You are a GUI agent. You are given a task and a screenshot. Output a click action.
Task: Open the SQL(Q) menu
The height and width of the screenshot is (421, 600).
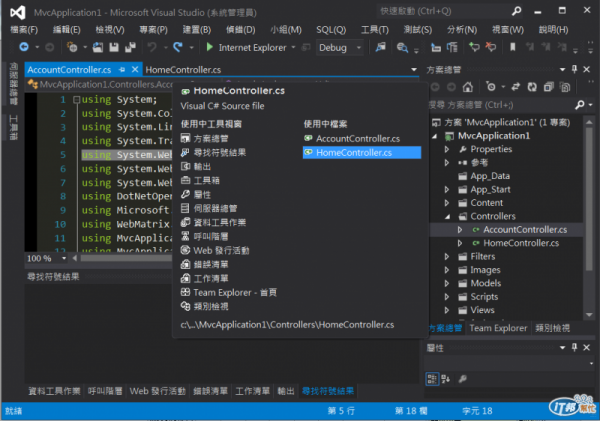click(331, 29)
